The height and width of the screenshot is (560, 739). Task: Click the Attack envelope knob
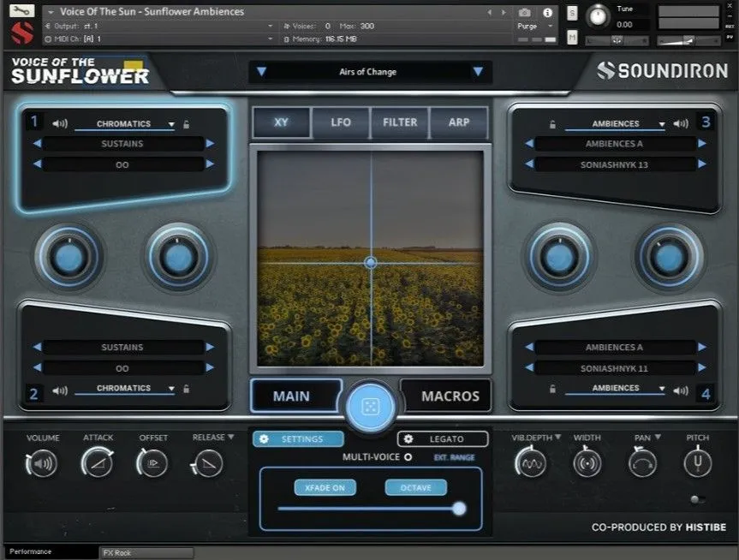click(x=98, y=463)
